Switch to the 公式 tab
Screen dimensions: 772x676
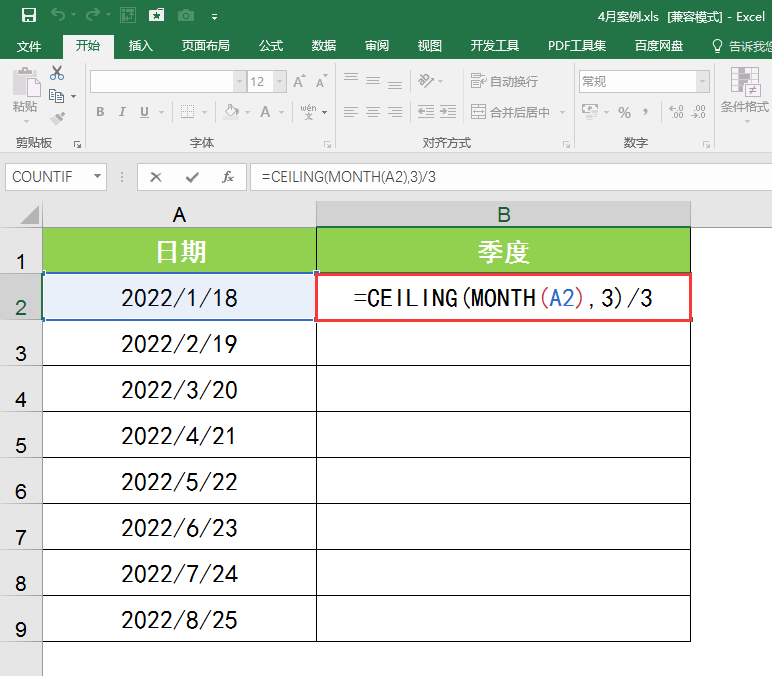(x=271, y=46)
